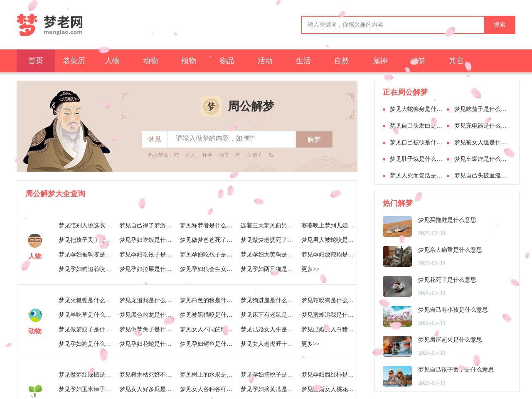532x399 pixels.
Task: Open the title link 梦见自己有小孩是什么意思
Action: point(453,310)
